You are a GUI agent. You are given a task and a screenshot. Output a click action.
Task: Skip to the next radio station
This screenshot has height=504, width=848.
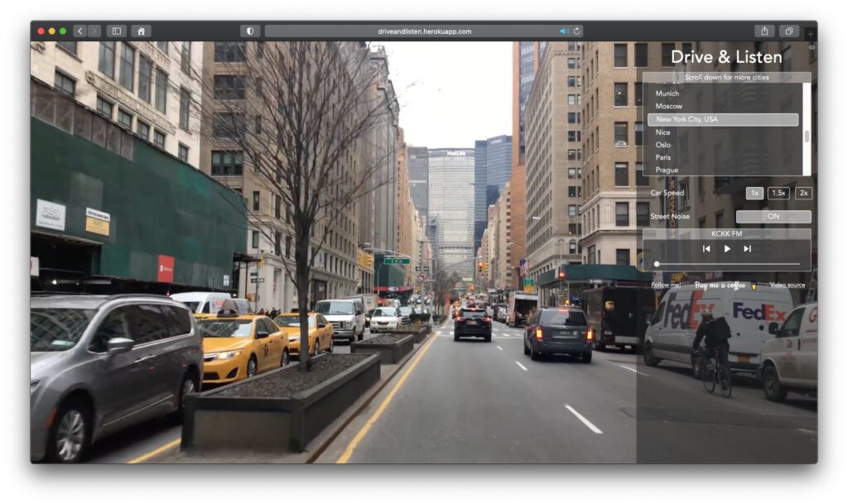[x=747, y=248]
